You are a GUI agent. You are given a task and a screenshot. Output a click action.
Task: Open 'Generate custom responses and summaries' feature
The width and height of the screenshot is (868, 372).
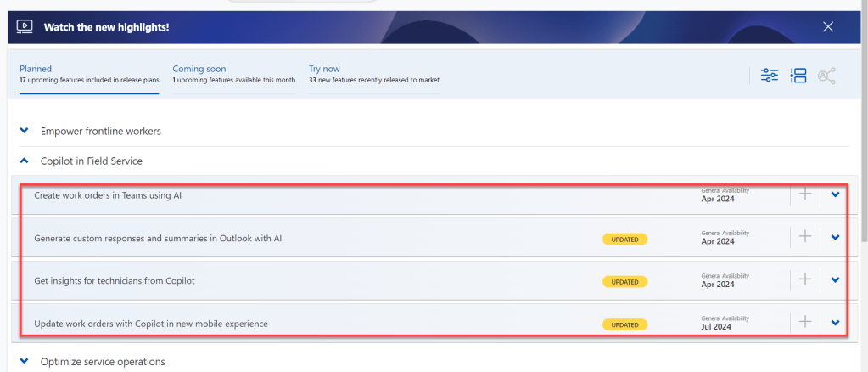pyautogui.click(x=158, y=238)
